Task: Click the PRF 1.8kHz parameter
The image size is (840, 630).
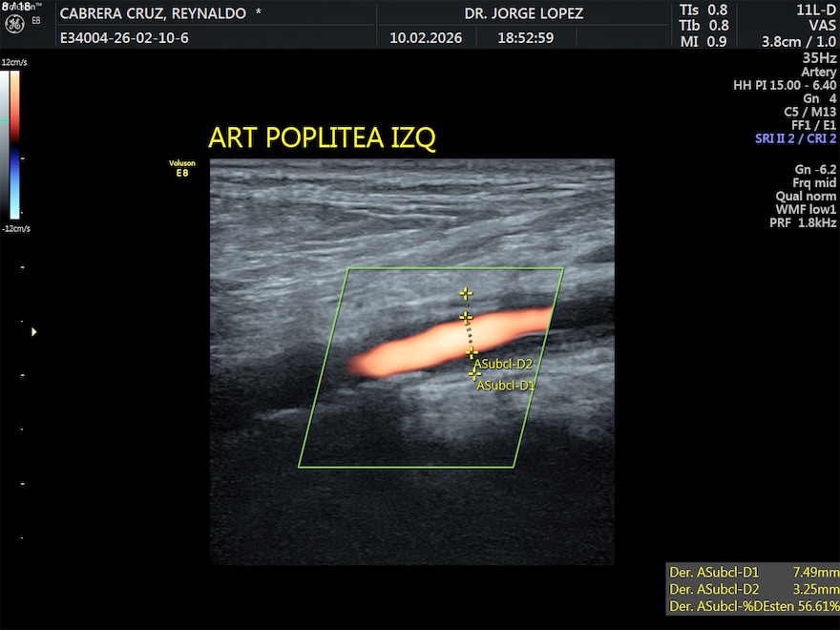Action: pos(803,222)
